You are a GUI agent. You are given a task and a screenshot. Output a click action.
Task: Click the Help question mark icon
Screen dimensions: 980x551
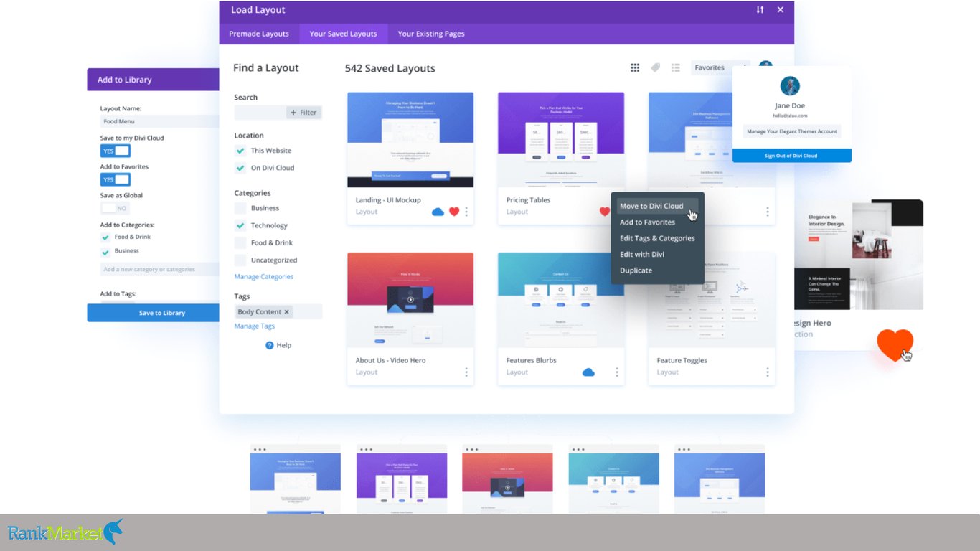(270, 345)
